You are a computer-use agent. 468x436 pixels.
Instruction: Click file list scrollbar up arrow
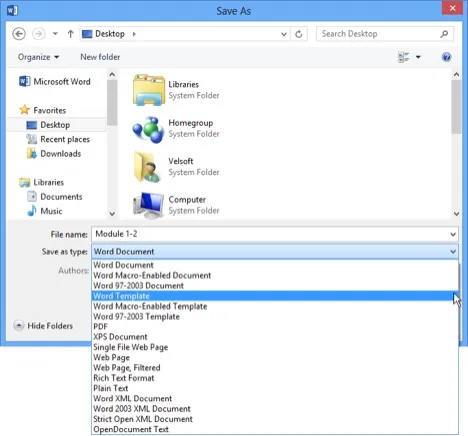pyautogui.click(x=456, y=74)
